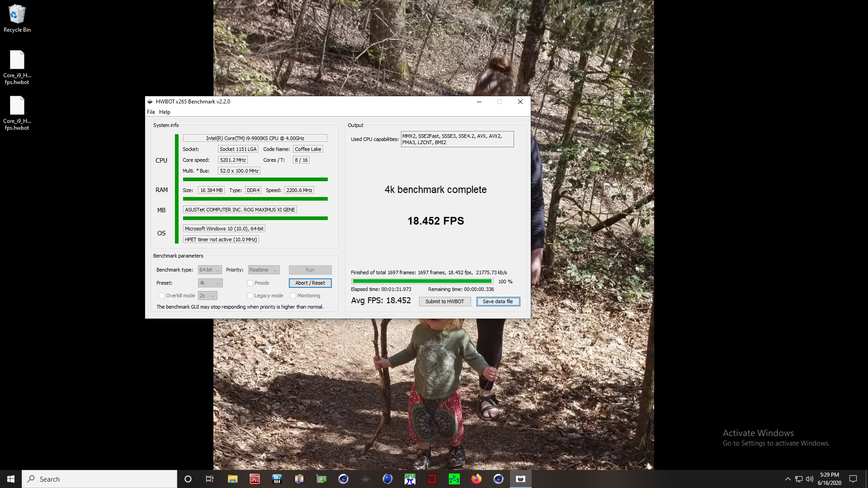This screenshot has height=488, width=868.
Task: Open the Benchmark type 64-bit dropdown
Action: coord(210,270)
